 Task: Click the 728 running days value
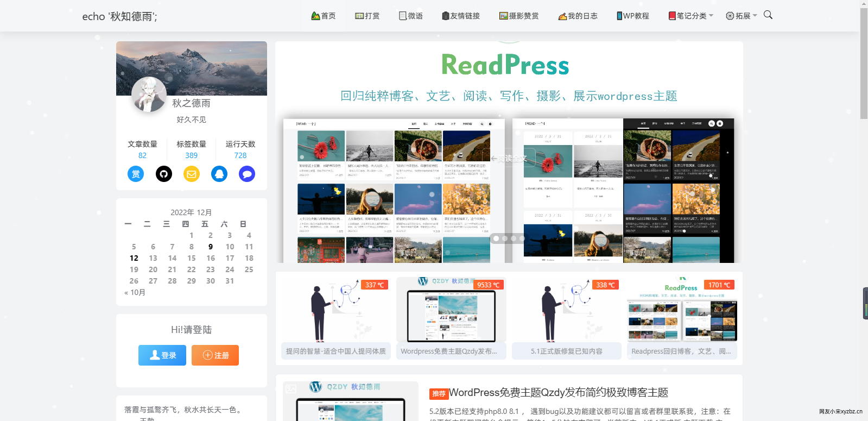[x=240, y=155]
